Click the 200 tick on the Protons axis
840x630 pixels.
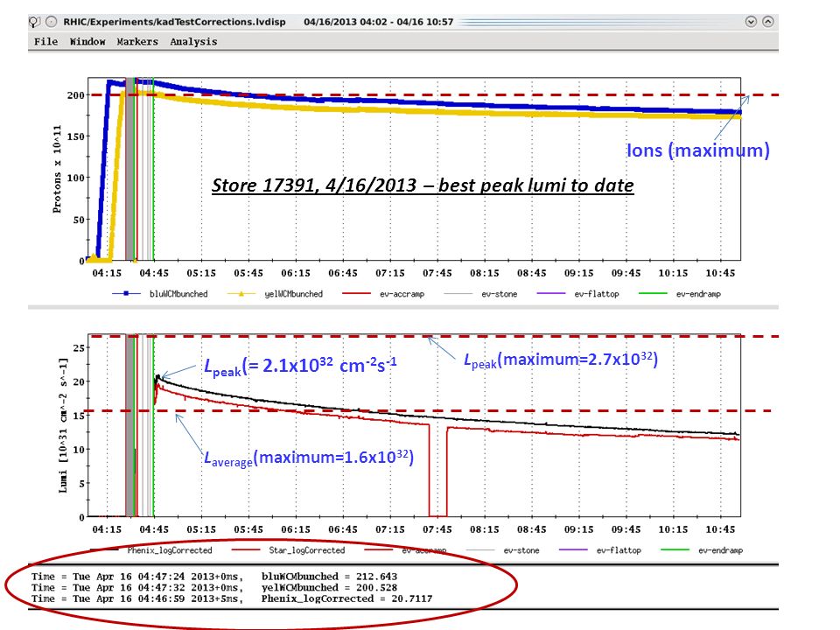75,95
